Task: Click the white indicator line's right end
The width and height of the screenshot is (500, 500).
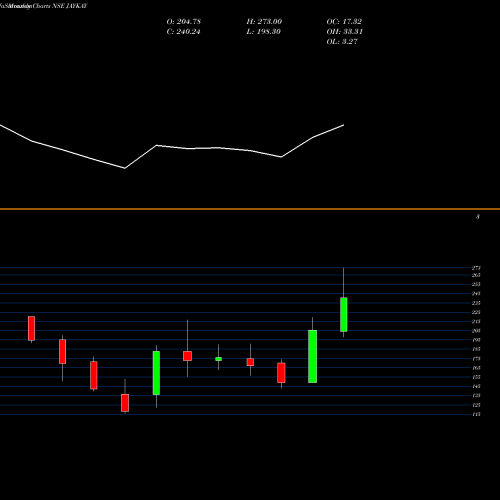Action: pos(344,125)
